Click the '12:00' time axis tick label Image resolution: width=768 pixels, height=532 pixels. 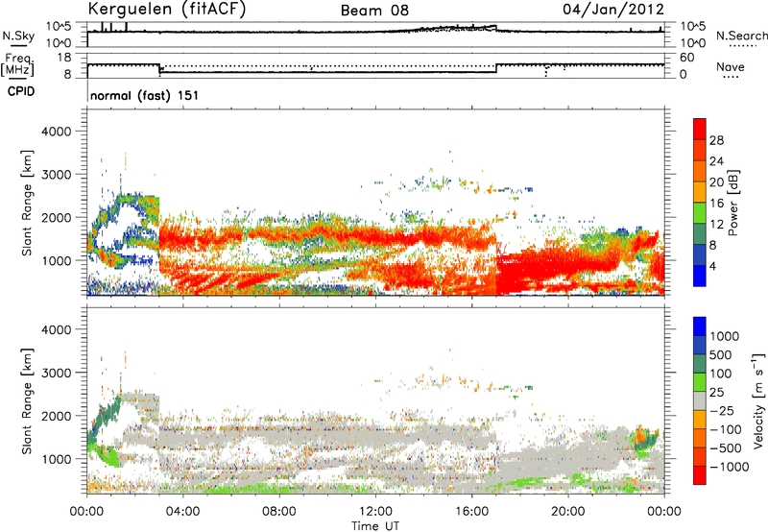click(x=375, y=512)
